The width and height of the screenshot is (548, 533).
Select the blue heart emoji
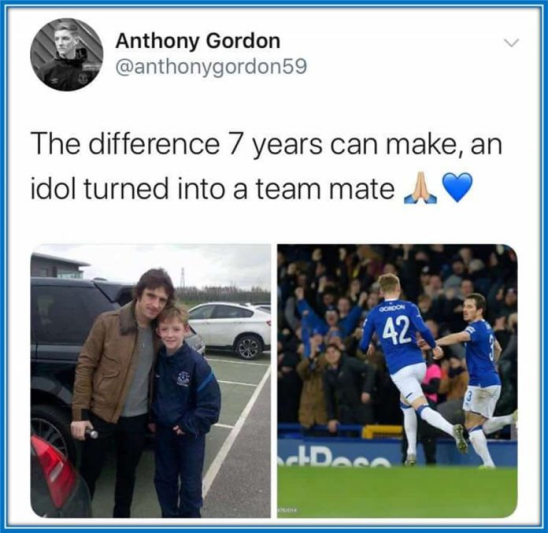(457, 188)
